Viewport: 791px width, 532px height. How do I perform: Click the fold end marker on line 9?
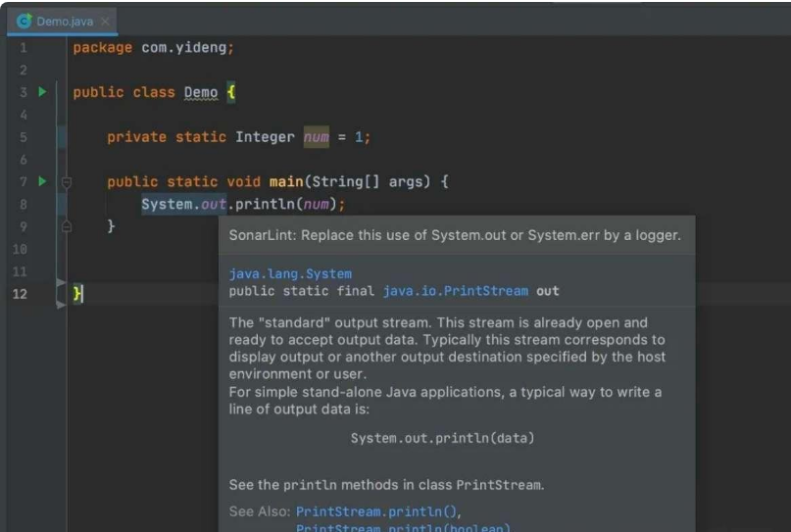point(67,226)
